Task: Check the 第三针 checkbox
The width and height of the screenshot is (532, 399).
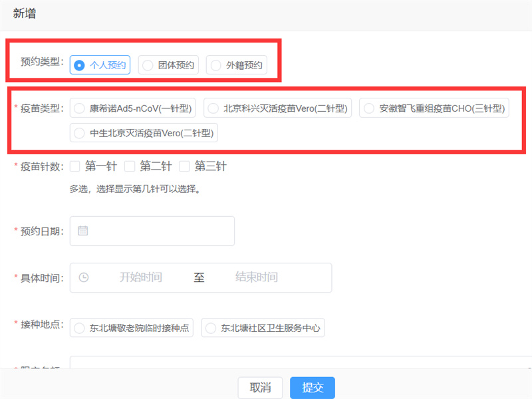Action: click(184, 166)
